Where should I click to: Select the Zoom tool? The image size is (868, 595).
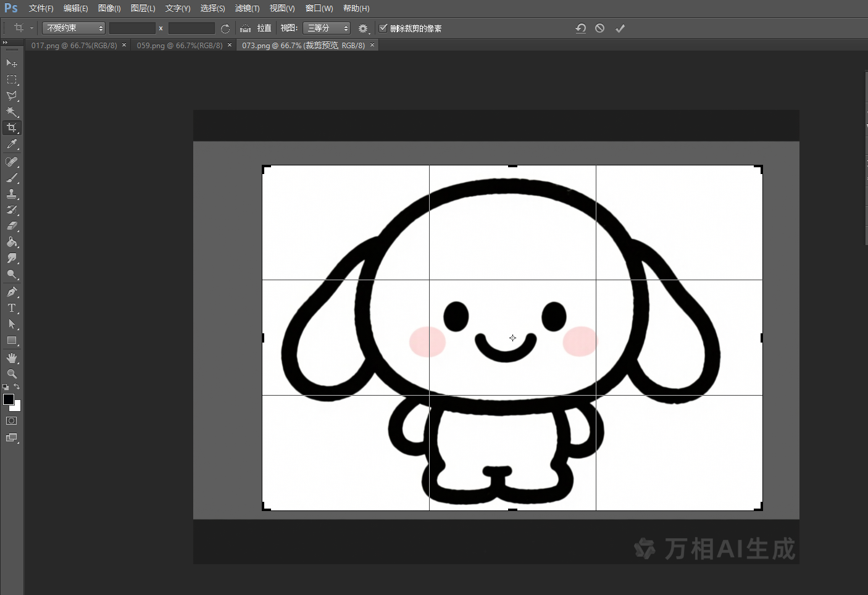pos(12,374)
